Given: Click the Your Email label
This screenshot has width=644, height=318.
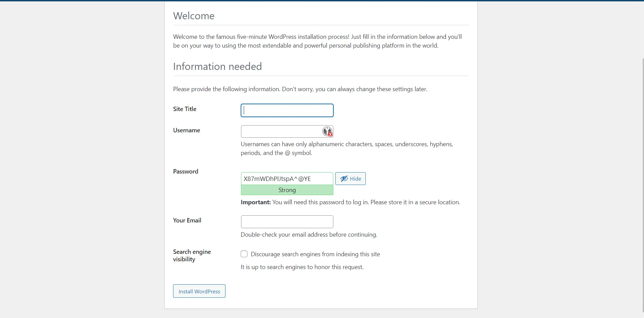Looking at the screenshot, I should [x=187, y=220].
